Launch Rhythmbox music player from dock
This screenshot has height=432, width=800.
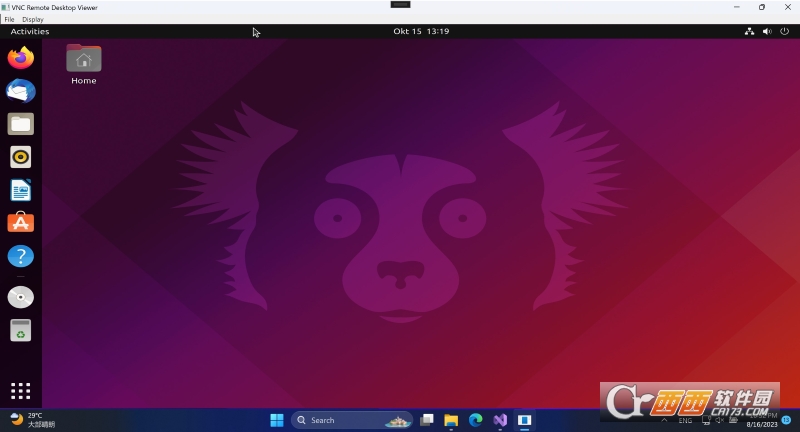click(x=20, y=157)
